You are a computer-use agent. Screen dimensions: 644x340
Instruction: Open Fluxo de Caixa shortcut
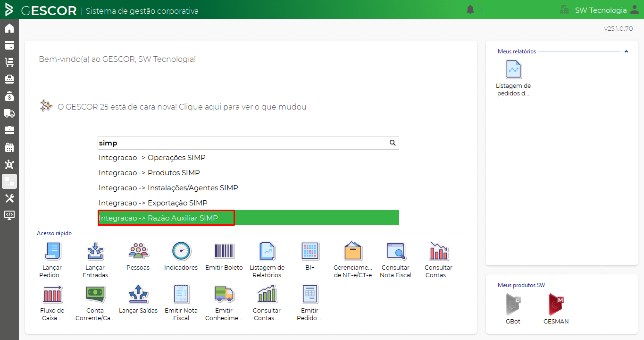pos(52,303)
